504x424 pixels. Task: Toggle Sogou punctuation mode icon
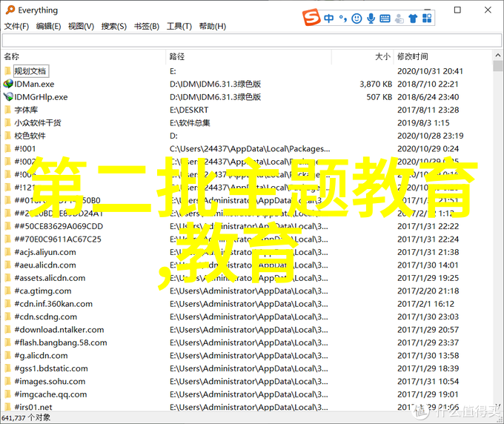[x=343, y=19]
